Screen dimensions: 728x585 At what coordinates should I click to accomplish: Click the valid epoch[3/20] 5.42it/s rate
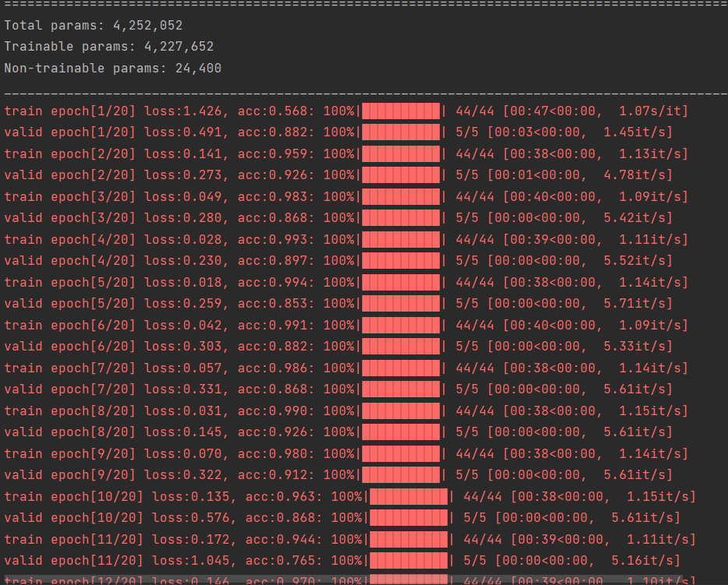click(x=638, y=218)
